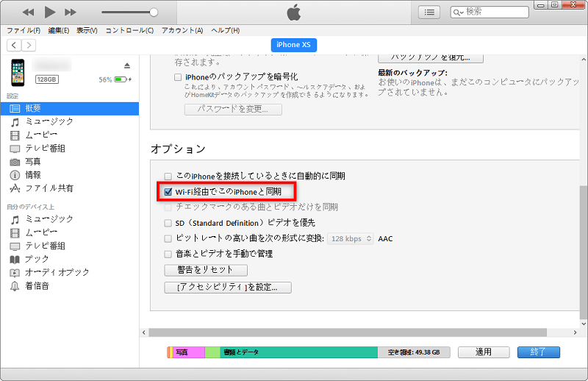Open the コントロール(C) menu
The height and width of the screenshot is (381, 588).
(x=129, y=30)
